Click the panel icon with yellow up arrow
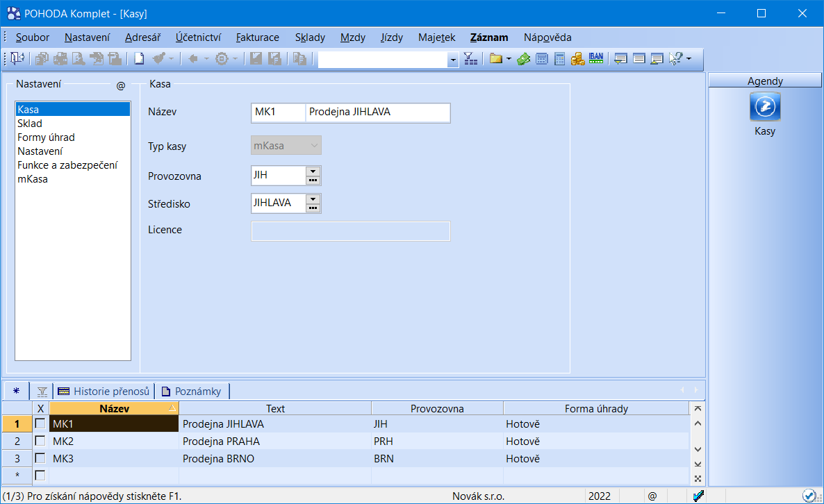This screenshot has height=504, width=824. (x=657, y=58)
